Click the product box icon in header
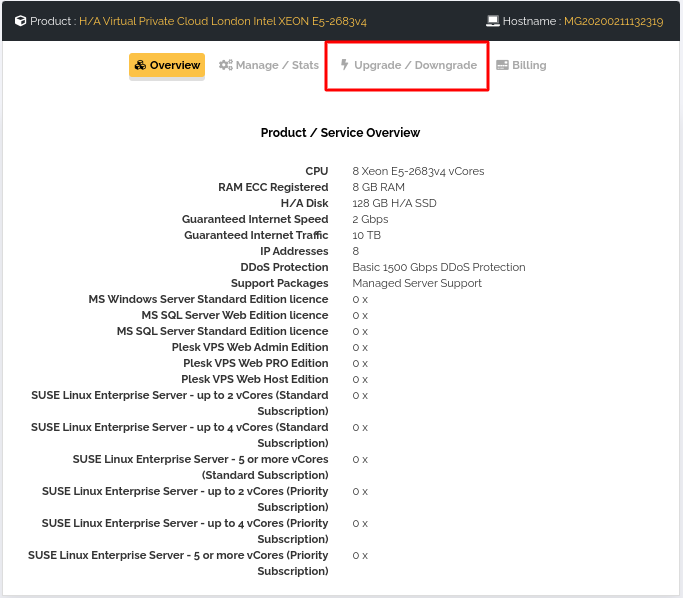This screenshot has width=683, height=598. pos(20,21)
